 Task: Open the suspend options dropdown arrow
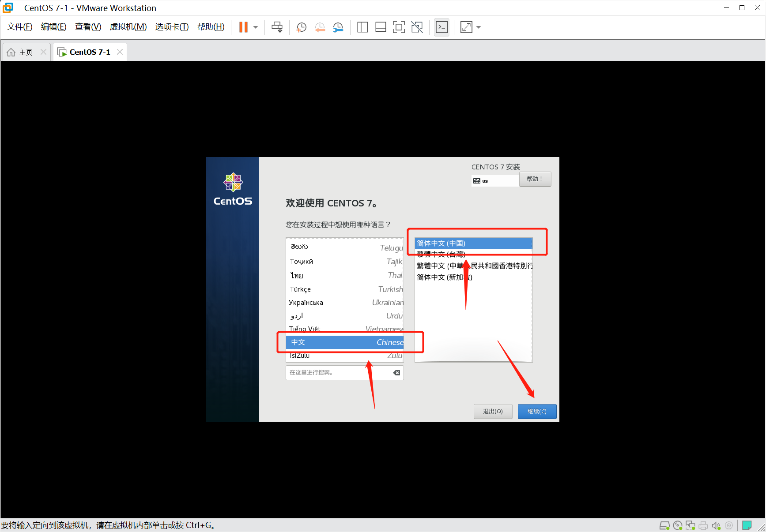tap(255, 27)
